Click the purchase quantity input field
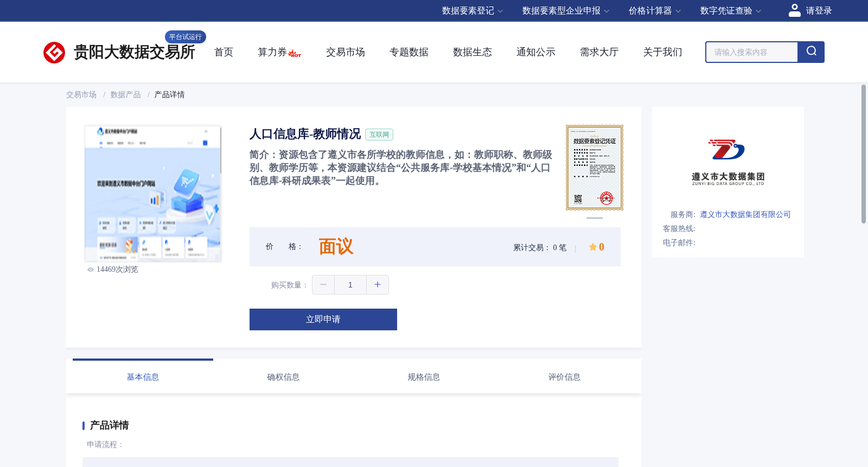This screenshot has width=868, height=467. (x=350, y=285)
